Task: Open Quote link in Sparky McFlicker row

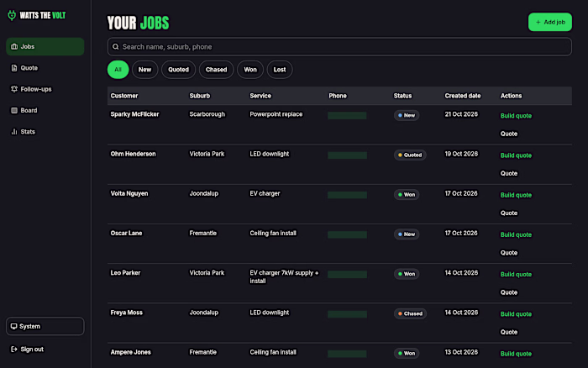Action: tap(509, 134)
